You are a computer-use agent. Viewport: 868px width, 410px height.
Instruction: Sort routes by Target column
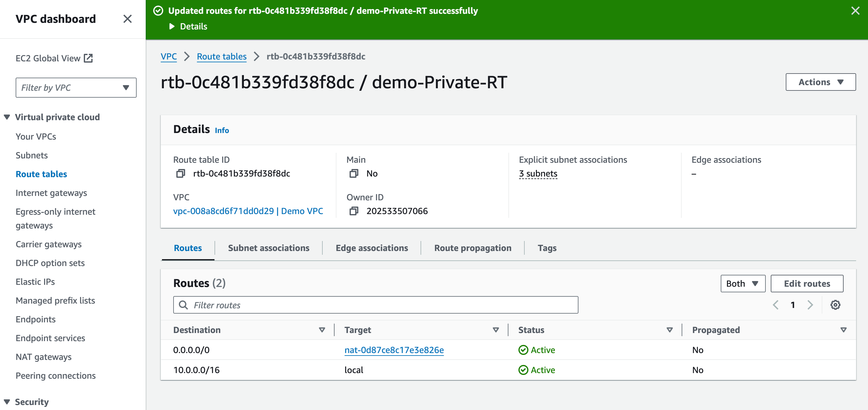496,330
